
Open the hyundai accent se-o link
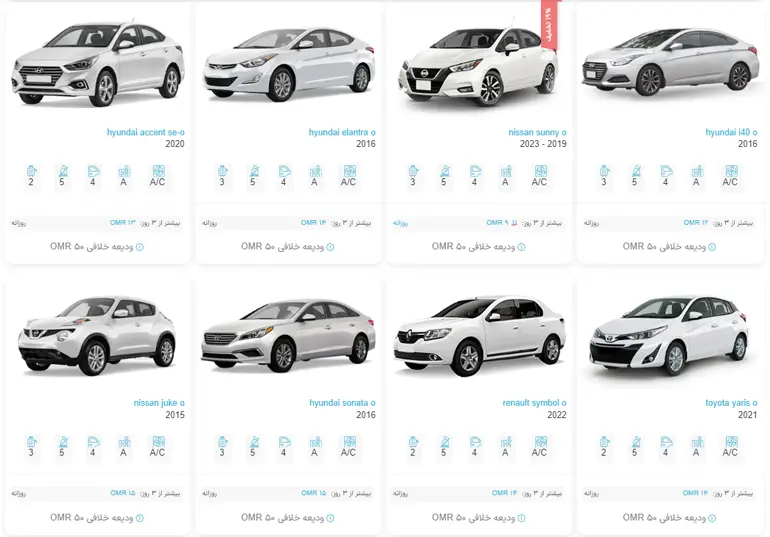(x=145, y=133)
